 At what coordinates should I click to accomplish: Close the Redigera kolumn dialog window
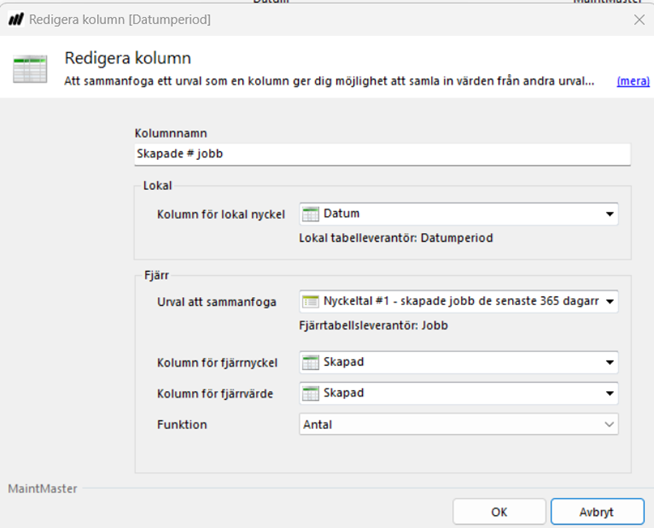[638, 20]
